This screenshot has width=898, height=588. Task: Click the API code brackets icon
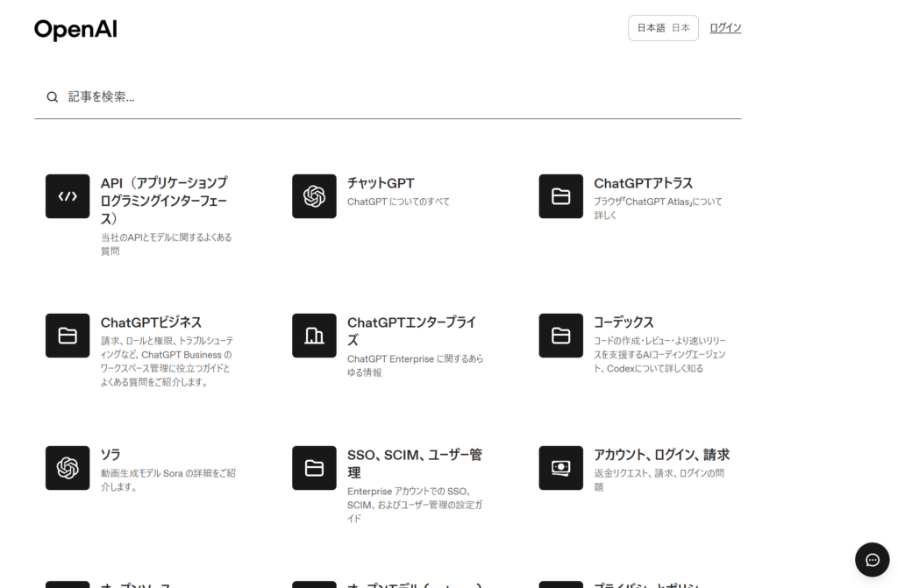(68, 196)
